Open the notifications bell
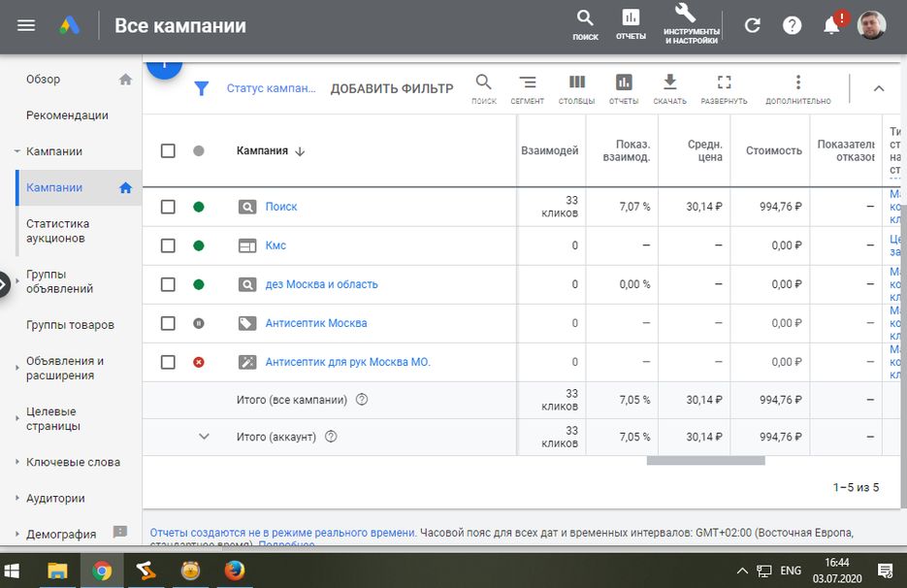This screenshot has width=907, height=588. click(x=831, y=26)
